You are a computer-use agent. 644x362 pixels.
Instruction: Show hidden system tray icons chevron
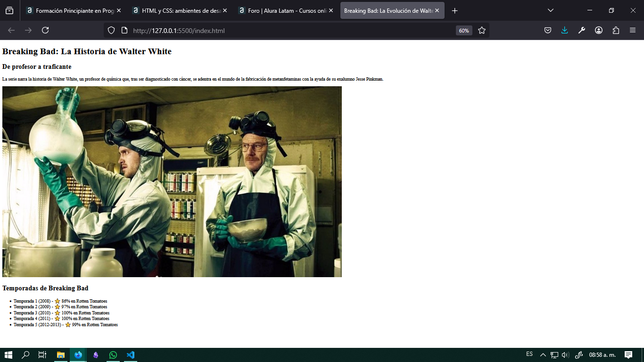pyautogui.click(x=543, y=355)
